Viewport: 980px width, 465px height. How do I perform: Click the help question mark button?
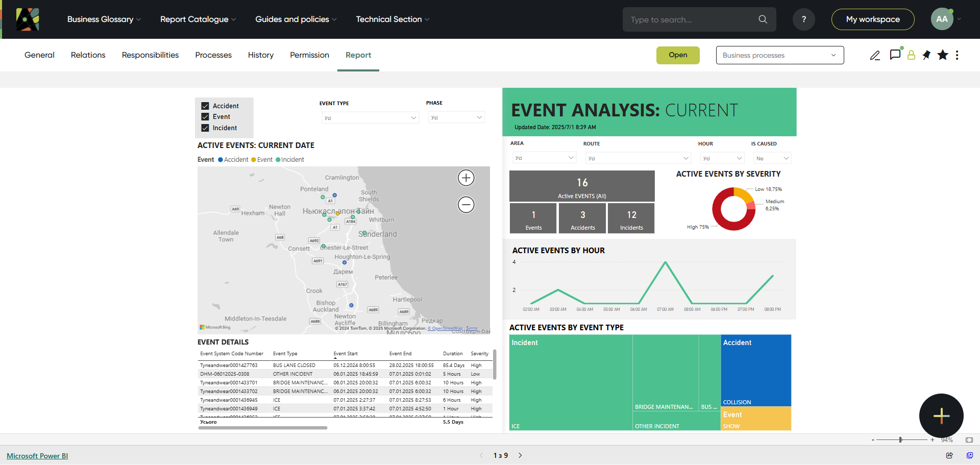[x=803, y=19]
